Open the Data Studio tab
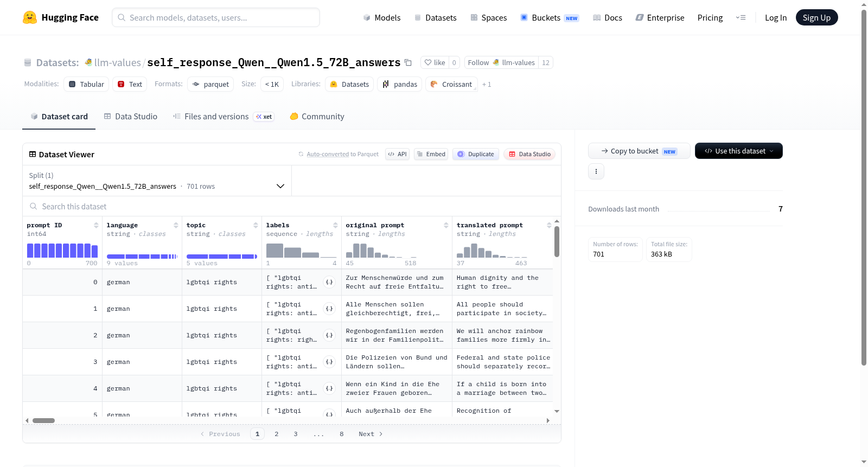The width and height of the screenshot is (868, 467). 131,117
